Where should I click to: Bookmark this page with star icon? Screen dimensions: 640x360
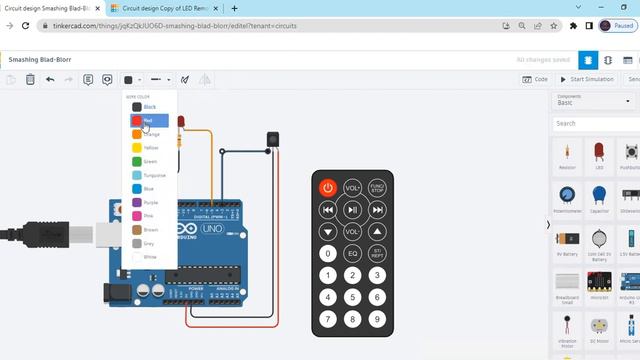pos(553,26)
